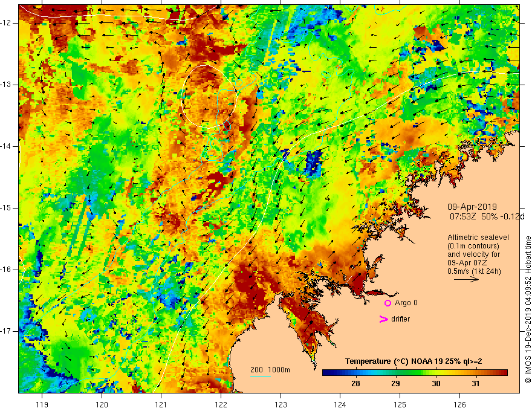Click the magenta drifter arrow legend icon

pos(384,319)
